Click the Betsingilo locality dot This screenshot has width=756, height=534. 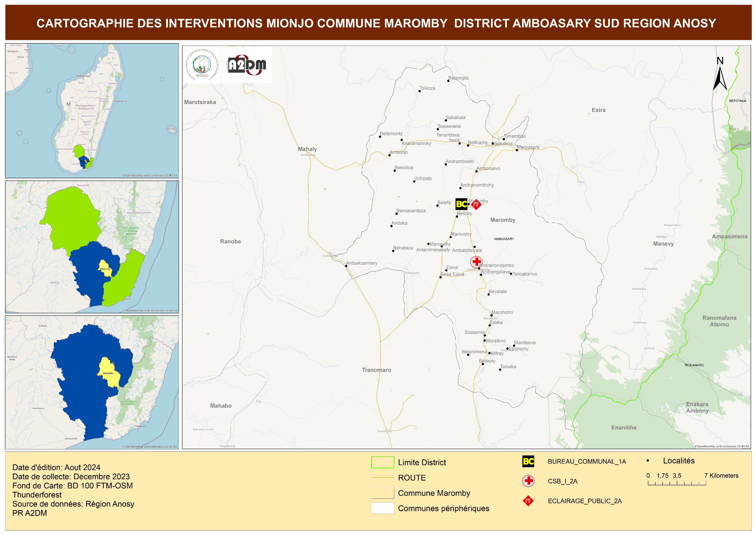[x=448, y=81]
